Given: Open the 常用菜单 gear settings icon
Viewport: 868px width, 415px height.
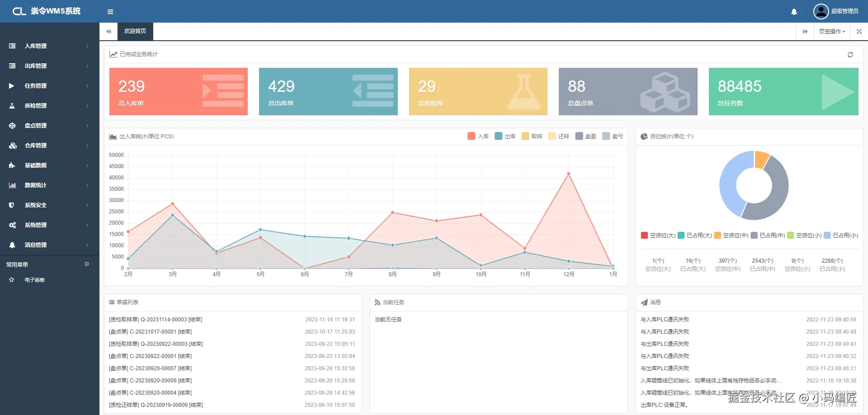Looking at the screenshot, I should tap(87, 264).
